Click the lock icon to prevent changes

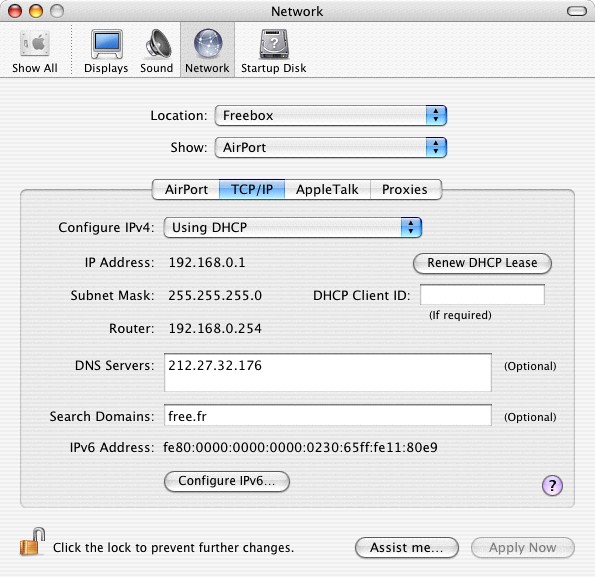point(32,542)
